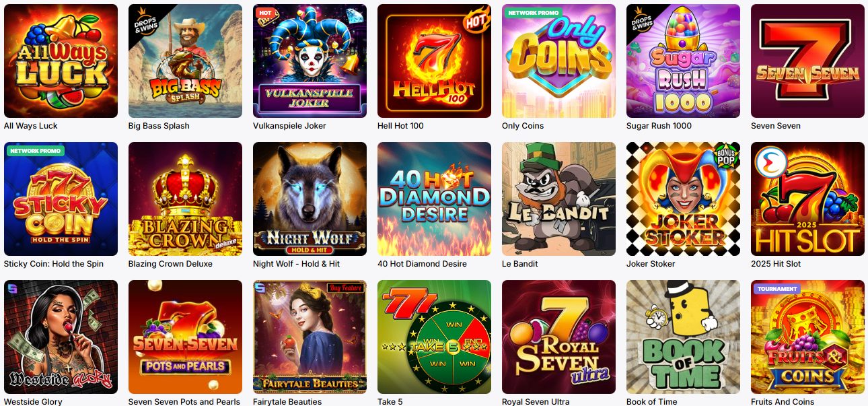Launch Night Wolf Hold & Hit game

pos(310,199)
